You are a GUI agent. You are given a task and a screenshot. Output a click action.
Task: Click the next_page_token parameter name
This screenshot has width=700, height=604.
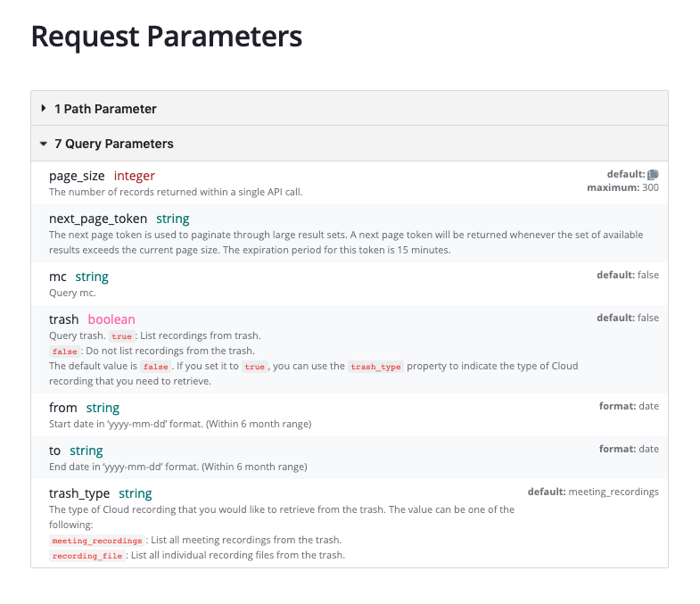click(x=98, y=219)
